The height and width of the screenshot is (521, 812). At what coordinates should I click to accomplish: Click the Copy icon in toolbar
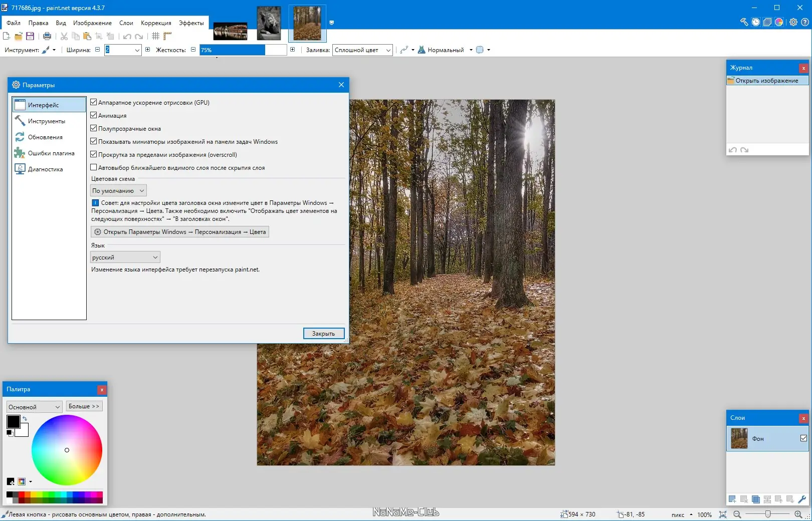point(76,36)
